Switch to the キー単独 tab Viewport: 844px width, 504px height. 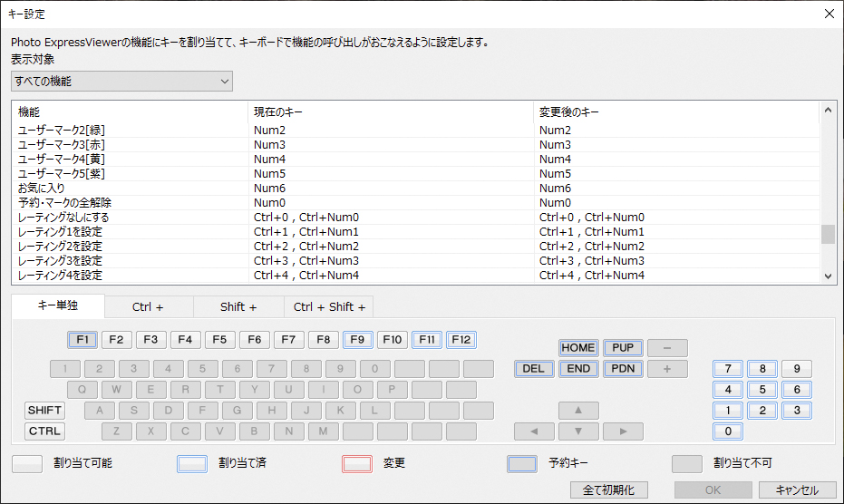(58, 305)
